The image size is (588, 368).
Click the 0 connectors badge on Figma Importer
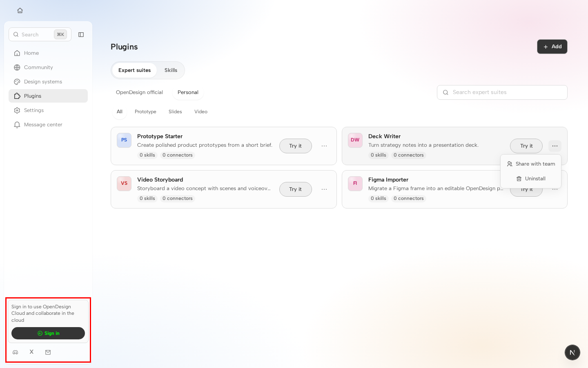409,199
